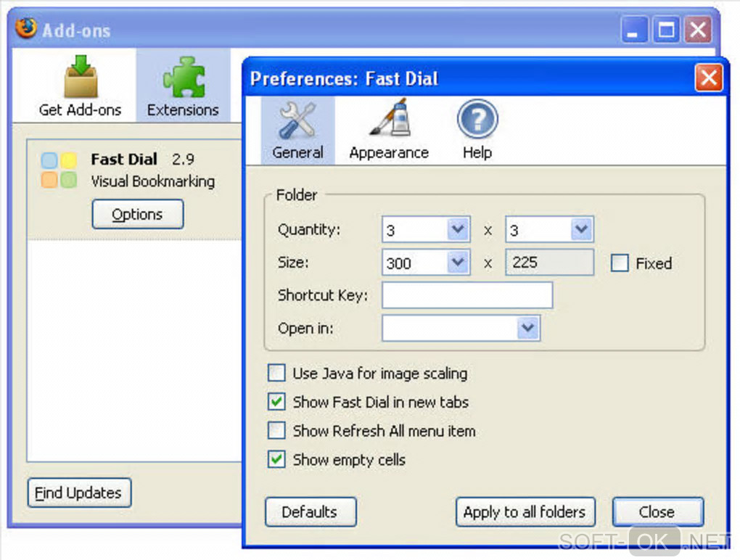
Task: Click the Fast Dial extension icon
Action: [59, 170]
